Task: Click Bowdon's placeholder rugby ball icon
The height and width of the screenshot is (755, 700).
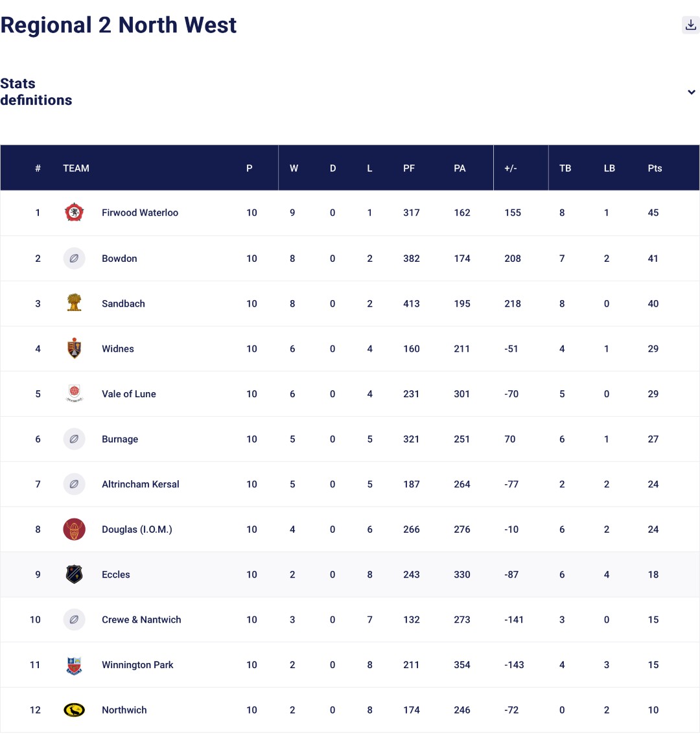Action: (x=75, y=259)
